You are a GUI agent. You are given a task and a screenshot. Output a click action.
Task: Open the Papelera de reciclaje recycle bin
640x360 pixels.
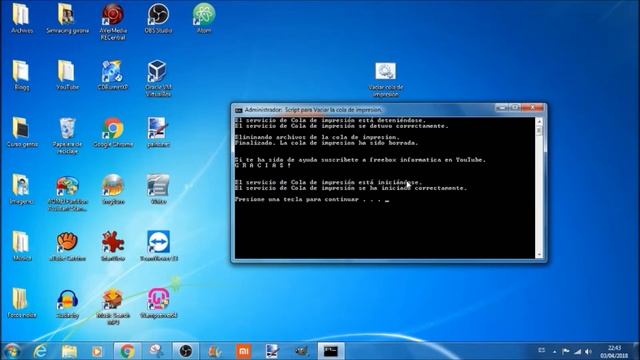pos(67,136)
